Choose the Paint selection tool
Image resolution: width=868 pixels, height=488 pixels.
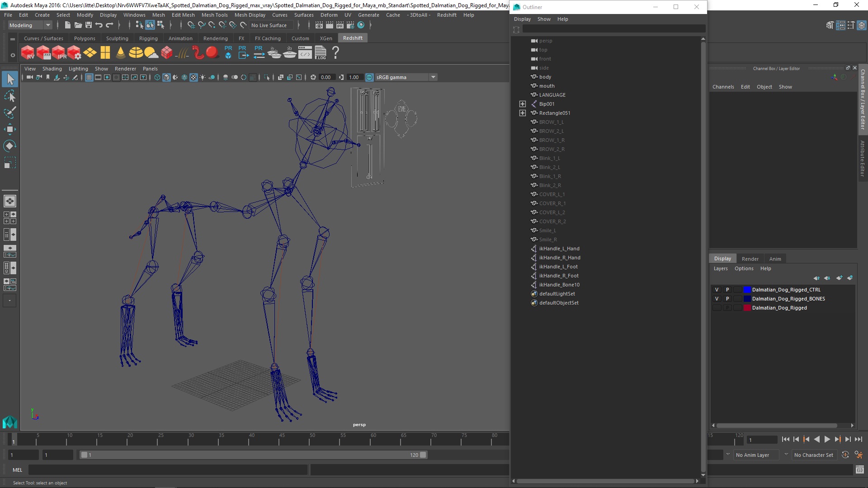10,113
